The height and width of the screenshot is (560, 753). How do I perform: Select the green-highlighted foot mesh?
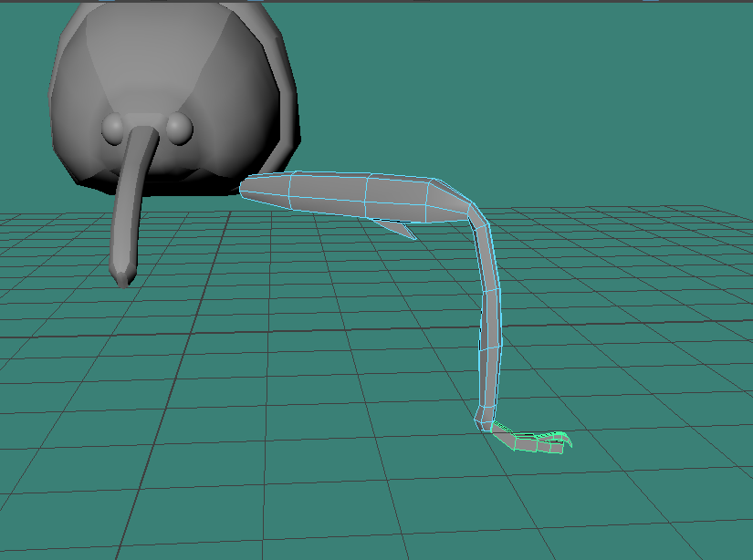pyautogui.click(x=534, y=444)
